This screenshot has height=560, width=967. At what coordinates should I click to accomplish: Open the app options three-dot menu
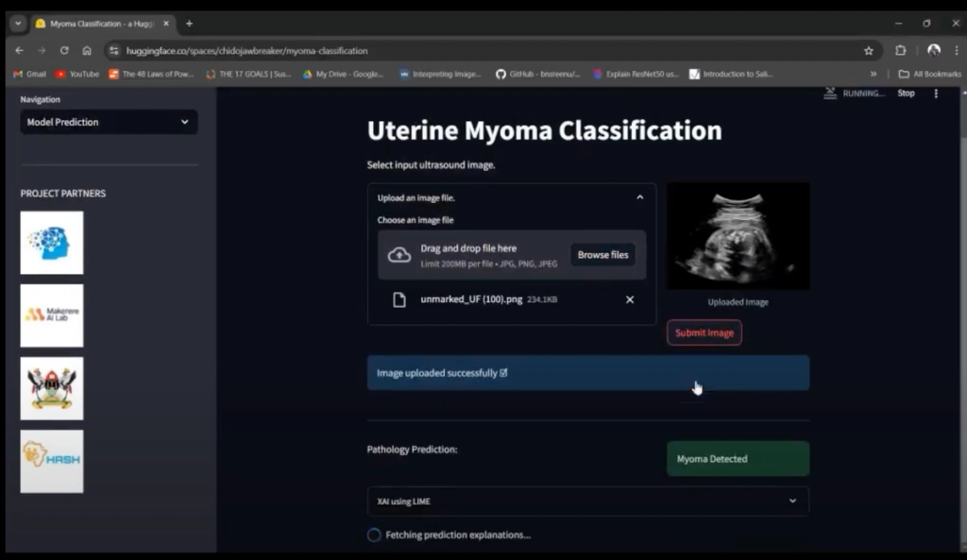coord(936,93)
